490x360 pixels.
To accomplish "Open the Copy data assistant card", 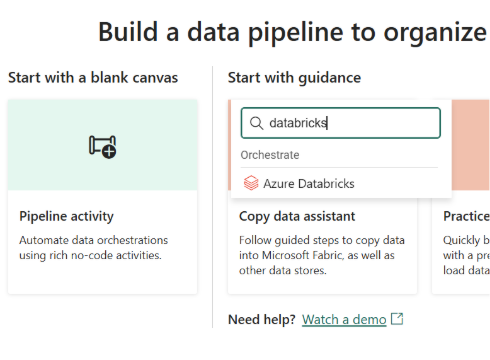I will (322, 245).
